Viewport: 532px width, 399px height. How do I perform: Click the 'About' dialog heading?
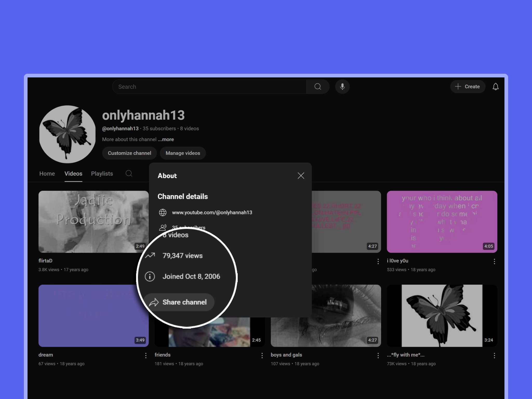pos(167,176)
